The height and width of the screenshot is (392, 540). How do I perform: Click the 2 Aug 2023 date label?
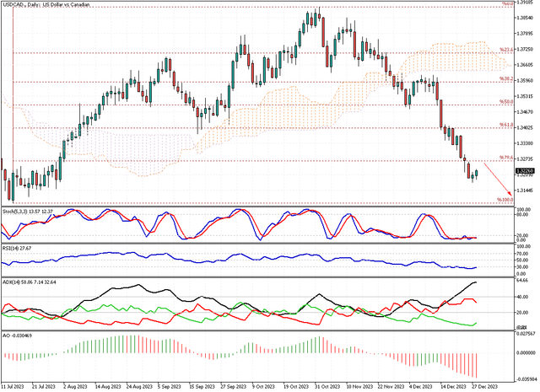pos(75,387)
